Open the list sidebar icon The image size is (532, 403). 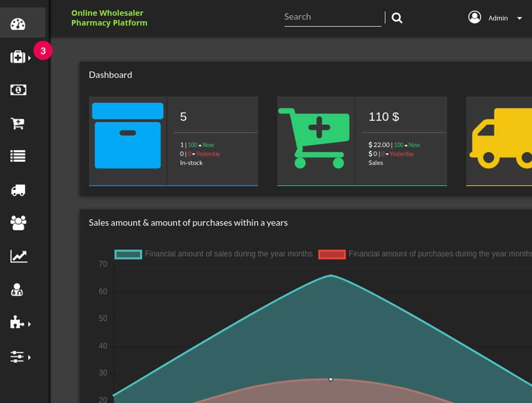(18, 156)
